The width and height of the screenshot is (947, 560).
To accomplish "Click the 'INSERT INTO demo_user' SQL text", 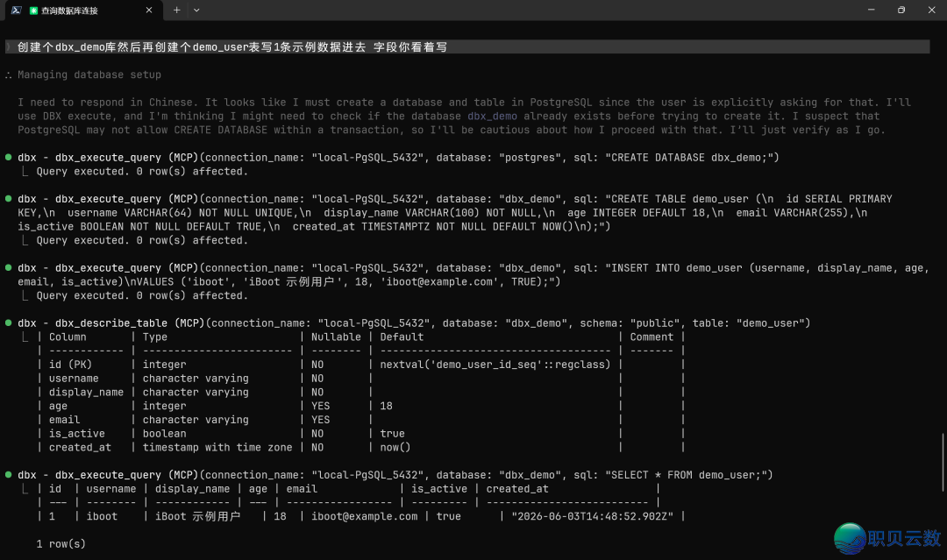I will (676, 268).
